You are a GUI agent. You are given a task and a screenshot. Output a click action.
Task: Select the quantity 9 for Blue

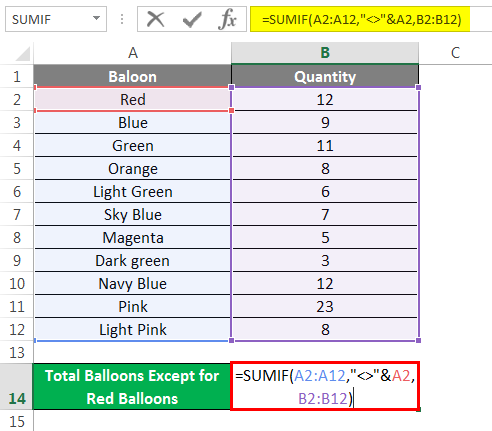click(325, 122)
